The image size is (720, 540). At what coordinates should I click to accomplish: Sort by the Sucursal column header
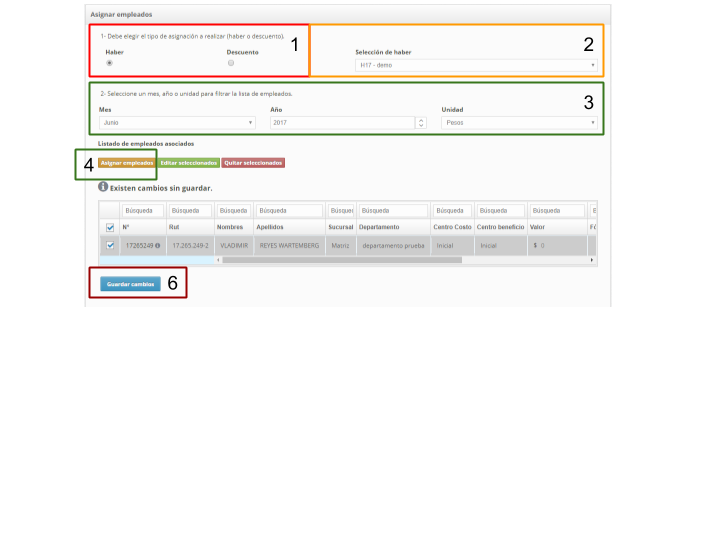point(341,227)
